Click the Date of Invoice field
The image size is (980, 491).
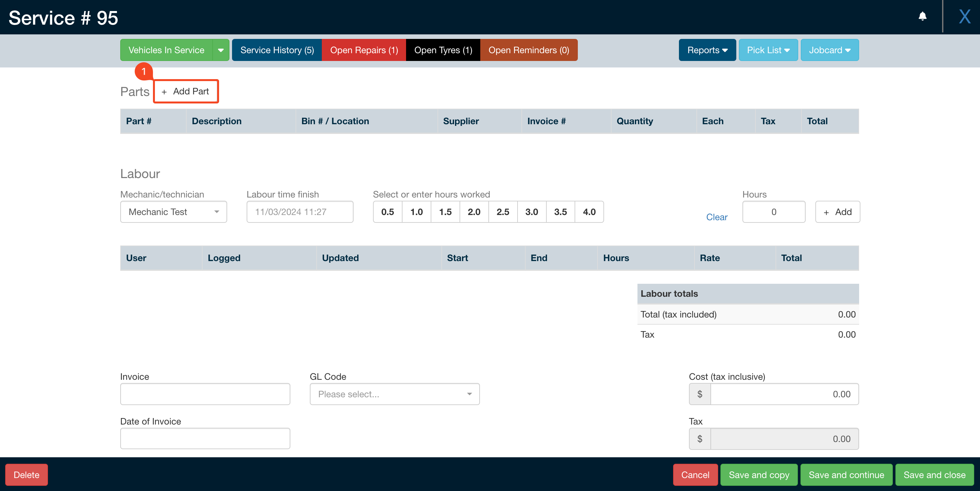[205, 438]
